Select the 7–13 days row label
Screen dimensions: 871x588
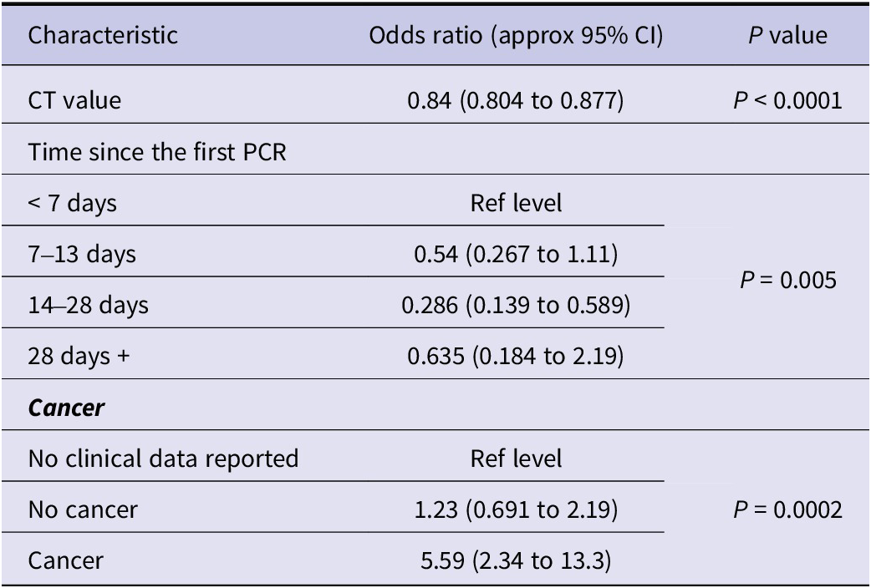pyautogui.click(x=82, y=254)
